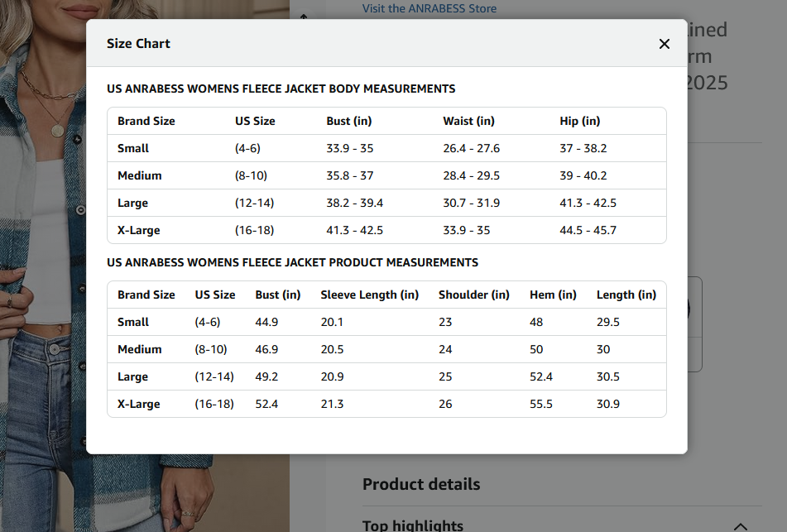Click sleeve length value 21.3
The height and width of the screenshot is (532, 787).
point(333,404)
